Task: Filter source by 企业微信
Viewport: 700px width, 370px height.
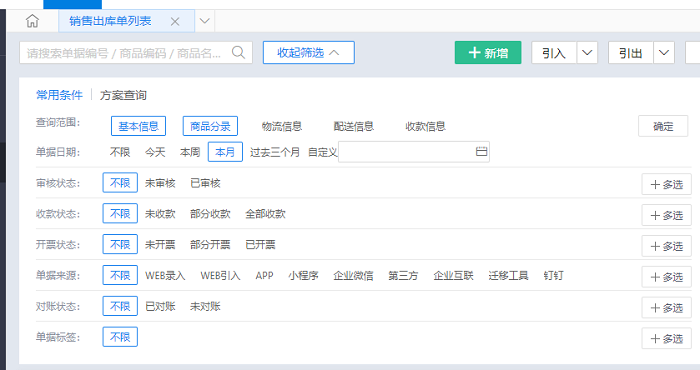Action: click(x=353, y=275)
